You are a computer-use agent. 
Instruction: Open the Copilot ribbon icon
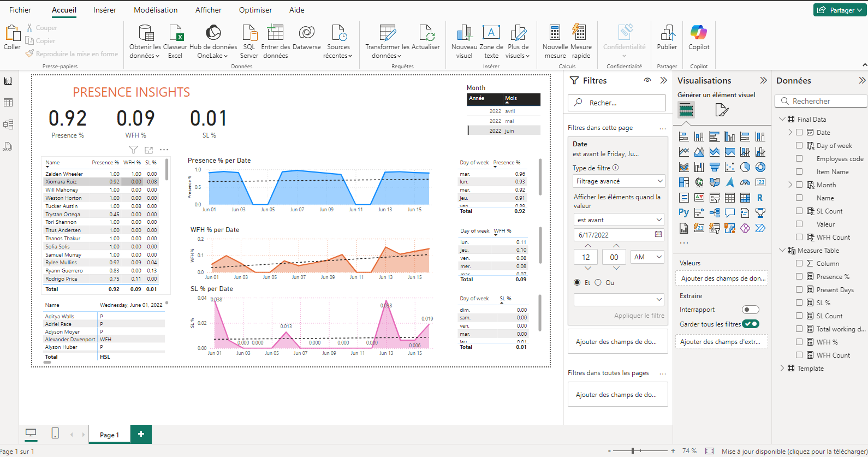coord(699,34)
